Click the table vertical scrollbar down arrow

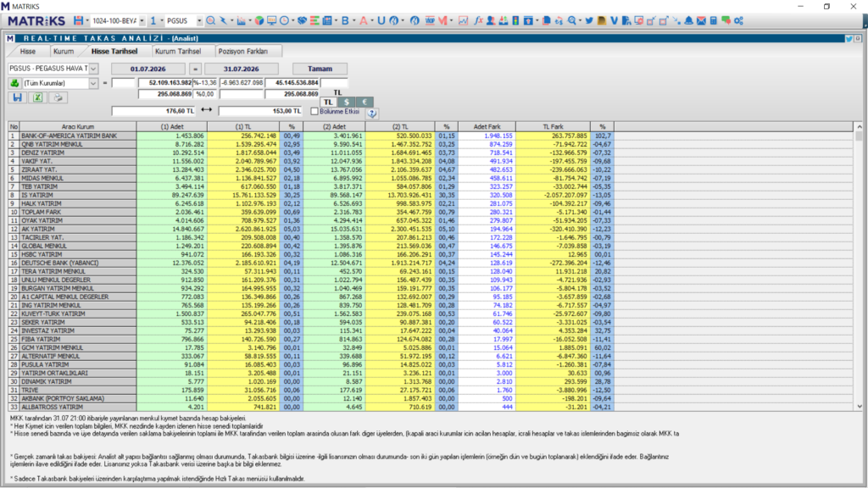859,406
